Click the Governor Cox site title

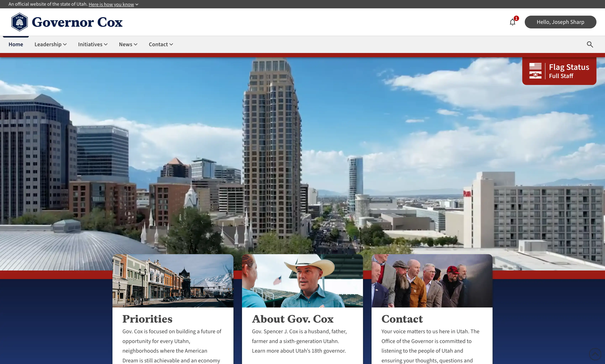(77, 22)
